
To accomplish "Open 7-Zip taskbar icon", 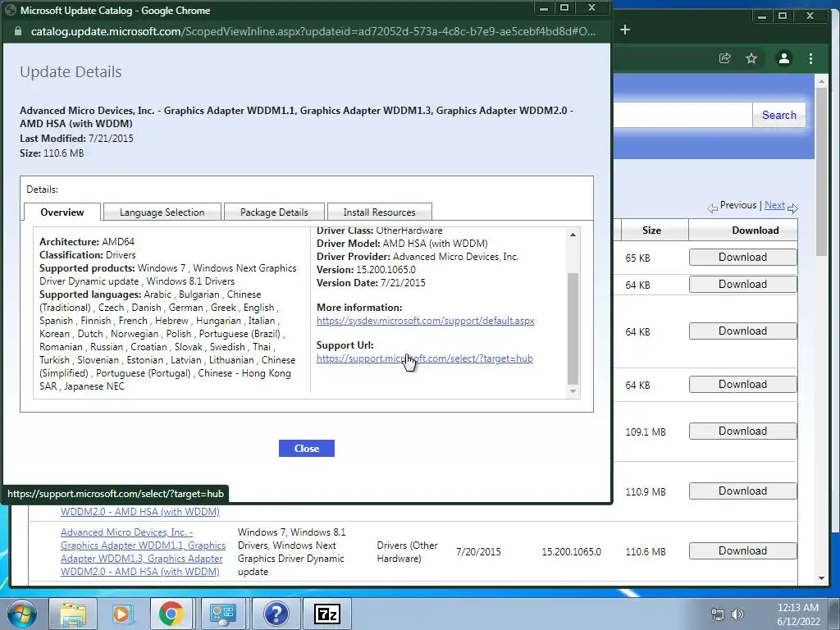I will [x=327, y=614].
